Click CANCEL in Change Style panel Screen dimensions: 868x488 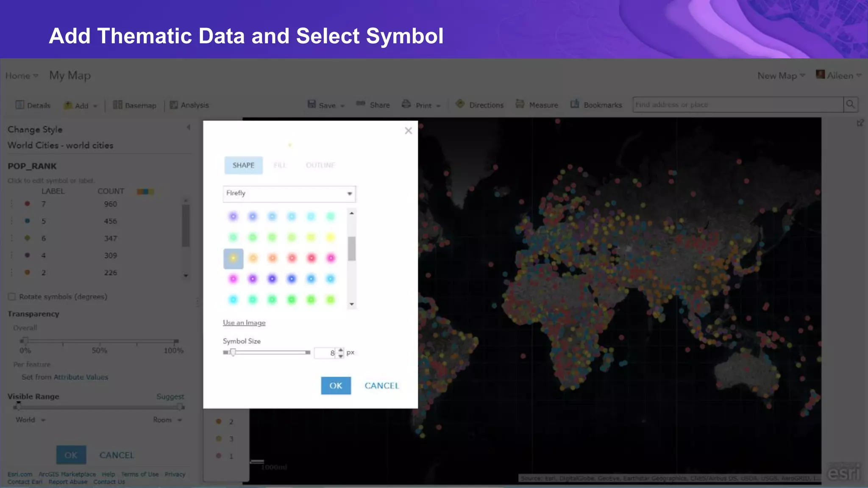[x=117, y=455]
